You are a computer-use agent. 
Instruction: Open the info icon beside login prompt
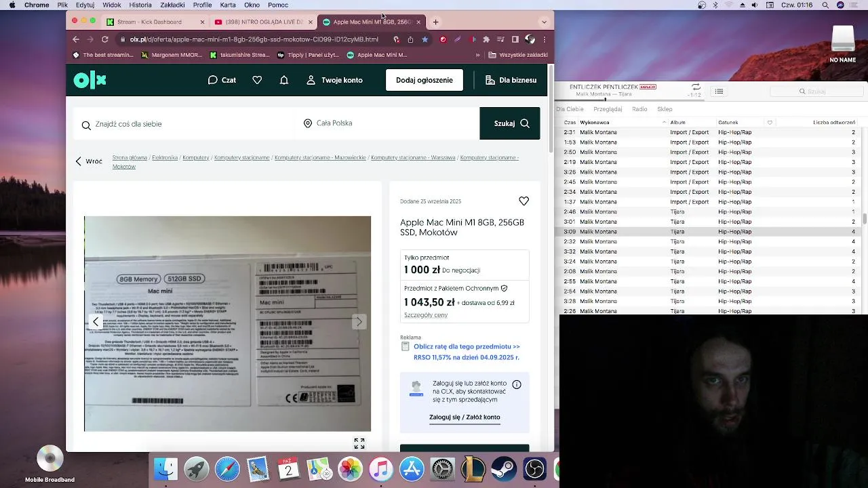pos(517,384)
